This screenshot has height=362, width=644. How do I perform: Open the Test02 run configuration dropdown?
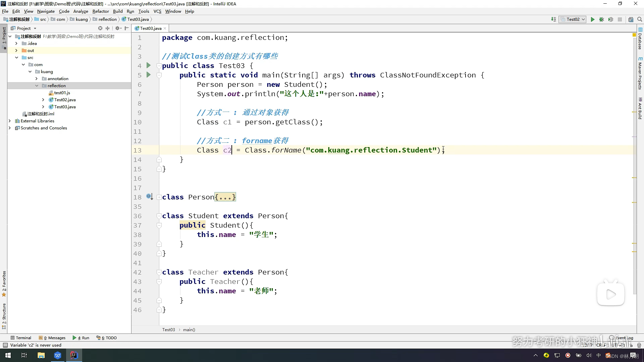[x=573, y=19]
